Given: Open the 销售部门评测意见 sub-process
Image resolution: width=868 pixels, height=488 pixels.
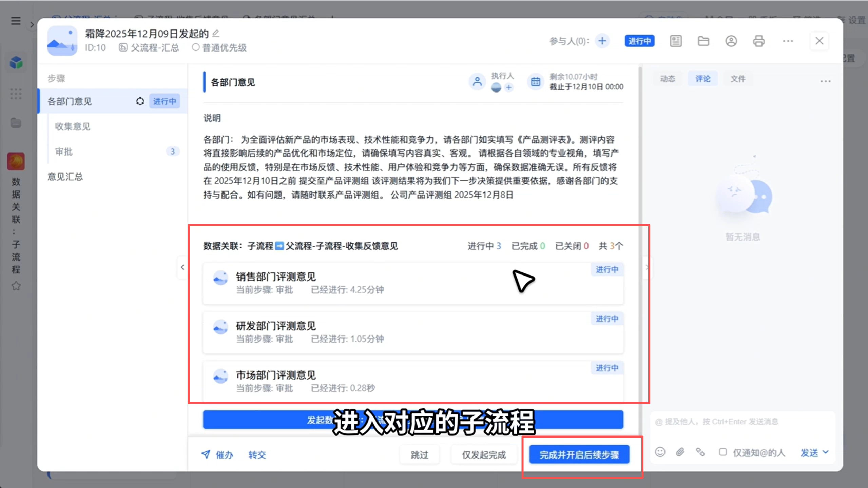Looking at the screenshot, I should pos(413,283).
